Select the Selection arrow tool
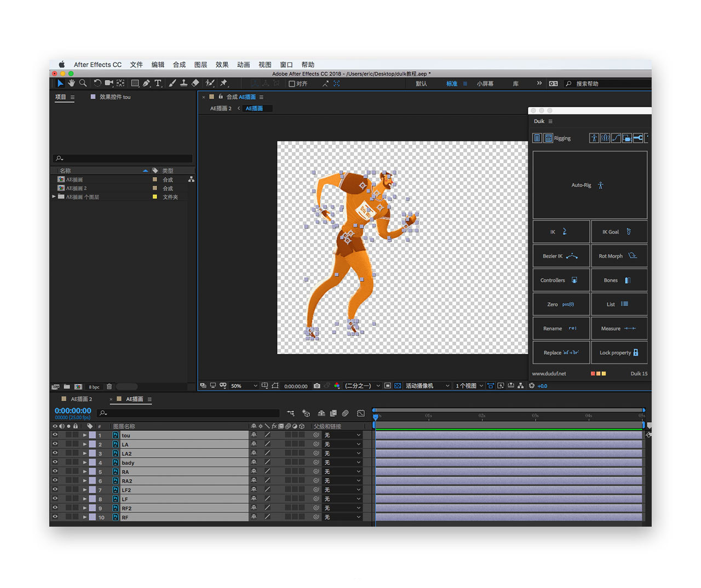The width and height of the screenshot is (701, 588). click(60, 83)
